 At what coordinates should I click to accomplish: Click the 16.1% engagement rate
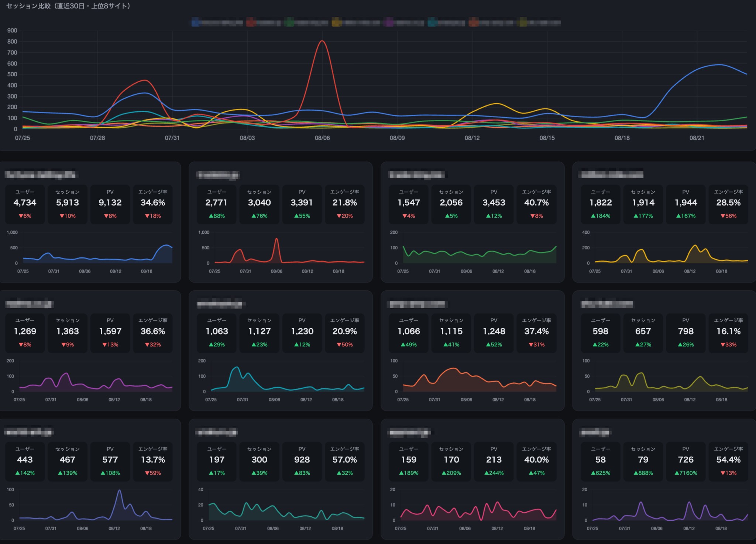point(729,331)
